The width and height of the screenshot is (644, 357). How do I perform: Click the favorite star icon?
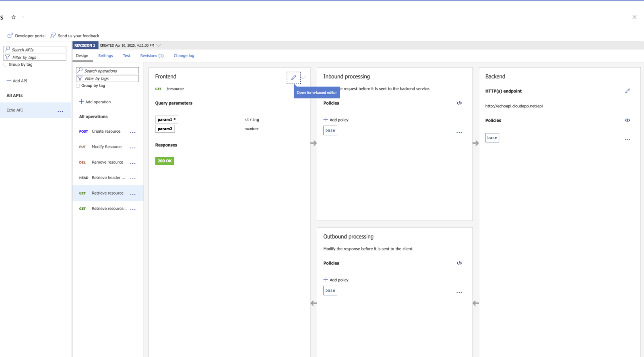[14, 17]
